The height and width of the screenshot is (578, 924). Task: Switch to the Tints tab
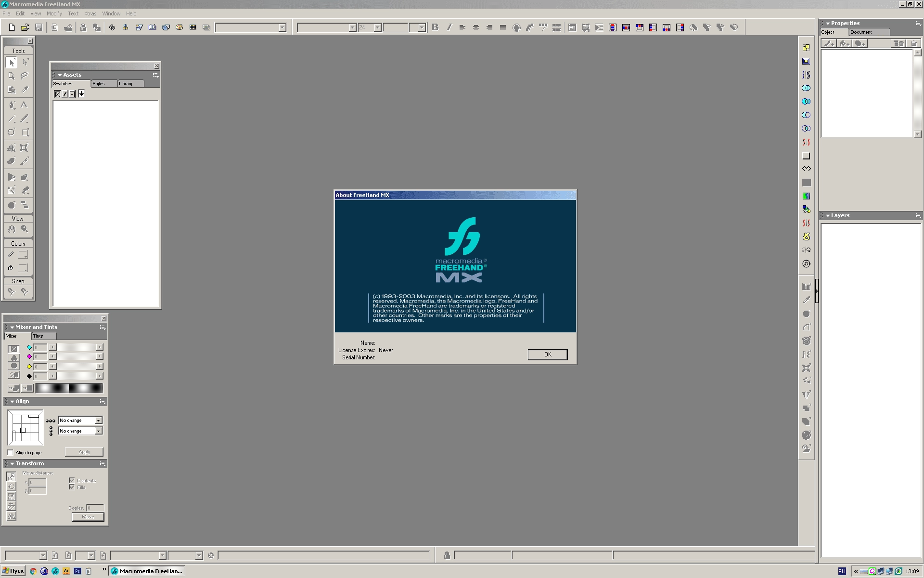click(x=43, y=336)
